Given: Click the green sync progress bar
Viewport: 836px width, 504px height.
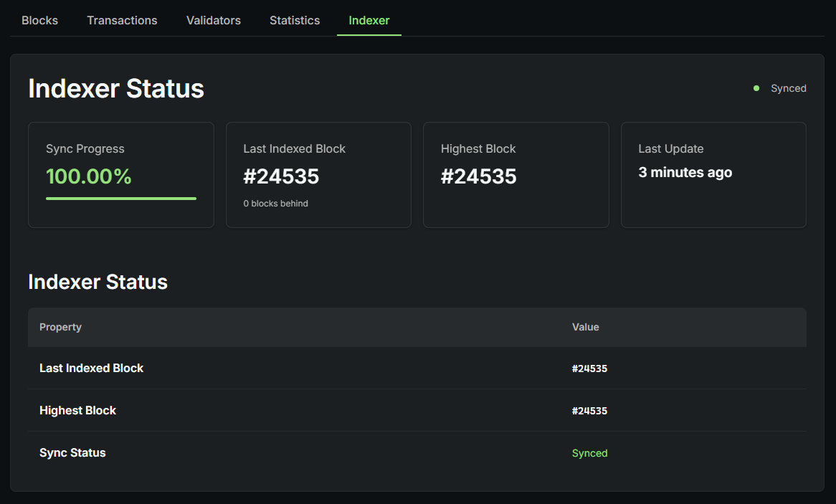Looking at the screenshot, I should pos(120,199).
